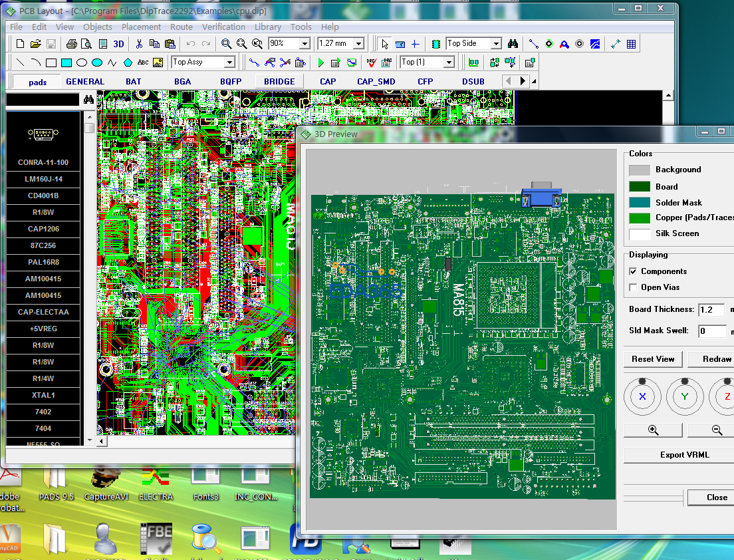Image resolution: width=734 pixels, height=560 pixels.
Task: Click the binoculars find icon next to Top Side
Action: tap(513, 44)
